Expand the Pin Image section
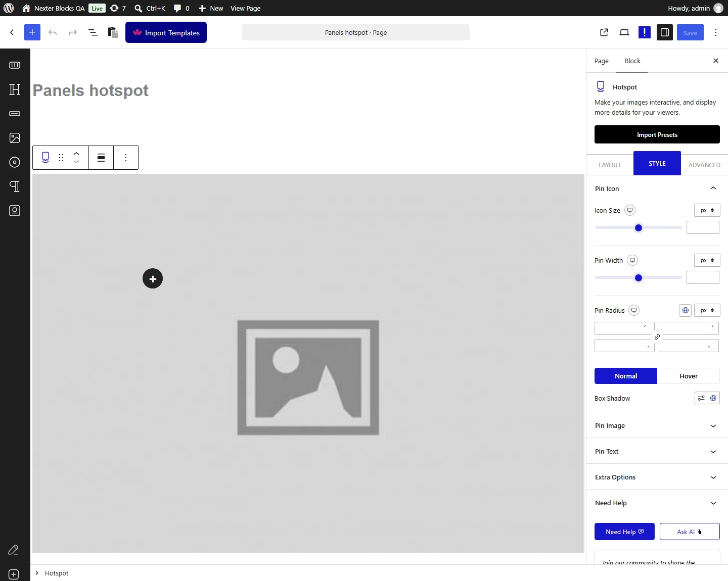 657,425
